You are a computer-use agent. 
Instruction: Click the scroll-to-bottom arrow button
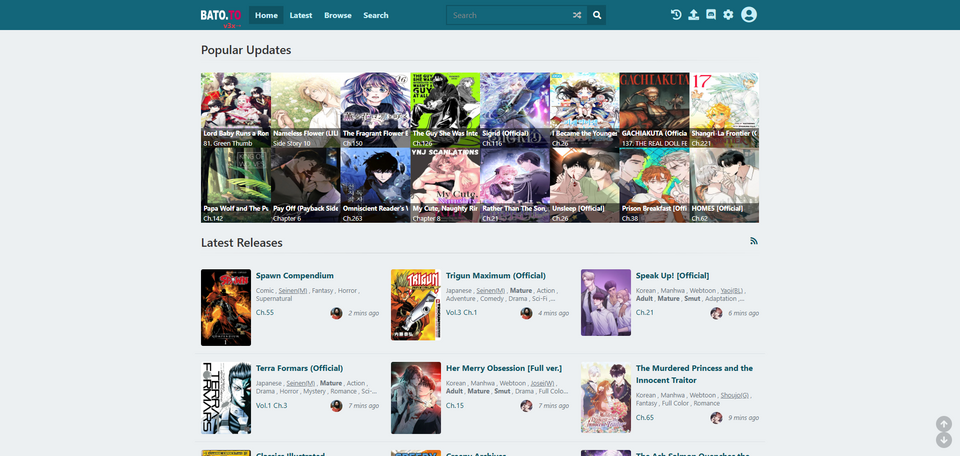pos(943,440)
